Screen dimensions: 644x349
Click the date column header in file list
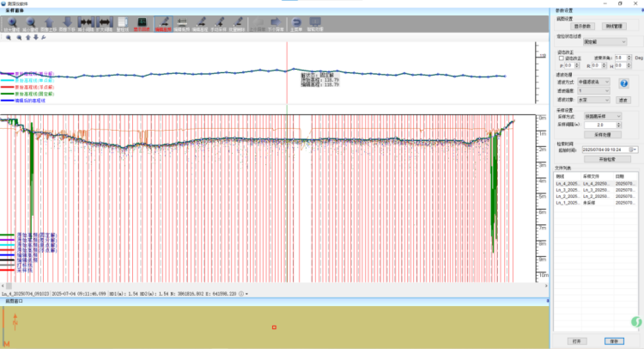click(x=625, y=176)
